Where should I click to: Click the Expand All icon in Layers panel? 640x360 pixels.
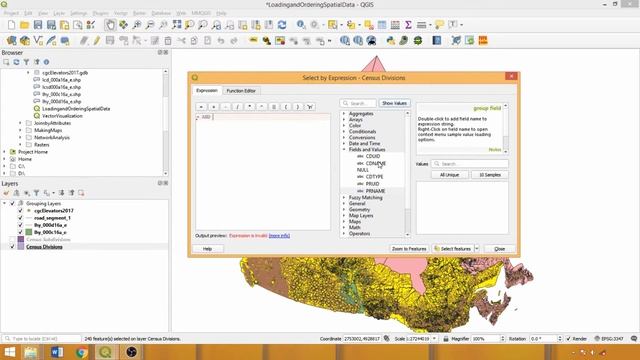click(62, 193)
